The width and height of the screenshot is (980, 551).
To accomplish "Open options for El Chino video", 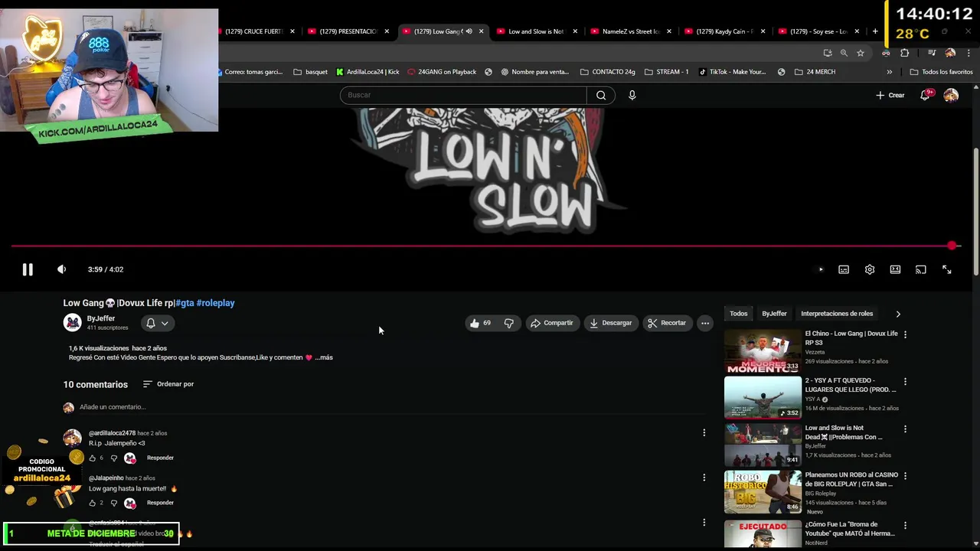I will (905, 334).
